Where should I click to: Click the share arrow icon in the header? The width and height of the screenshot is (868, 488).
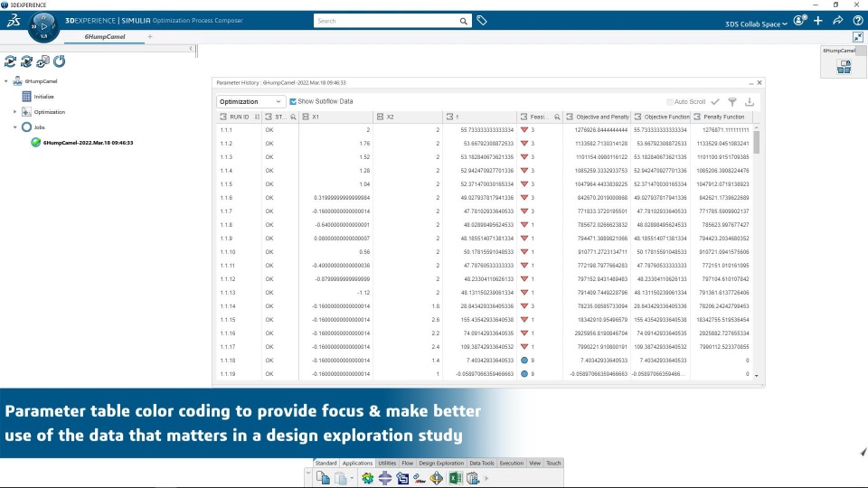[x=838, y=21]
